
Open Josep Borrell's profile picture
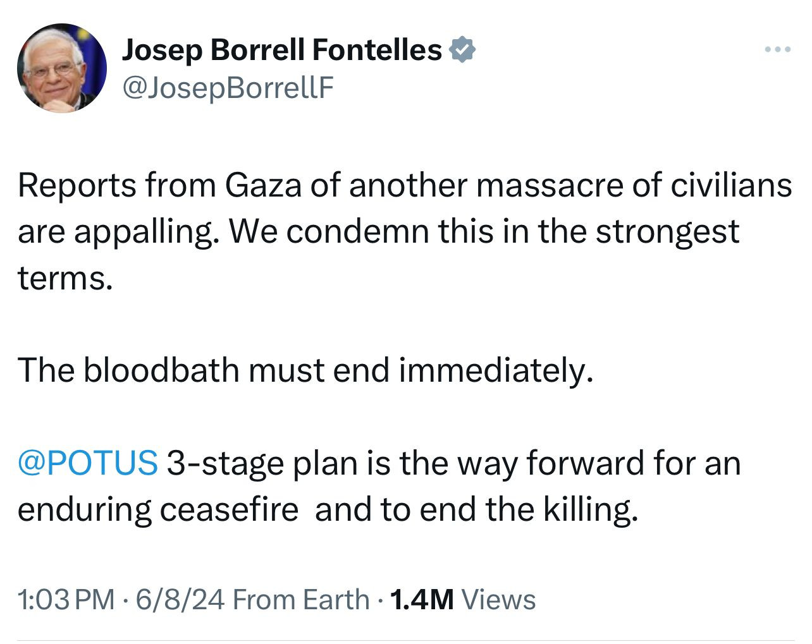61,68
